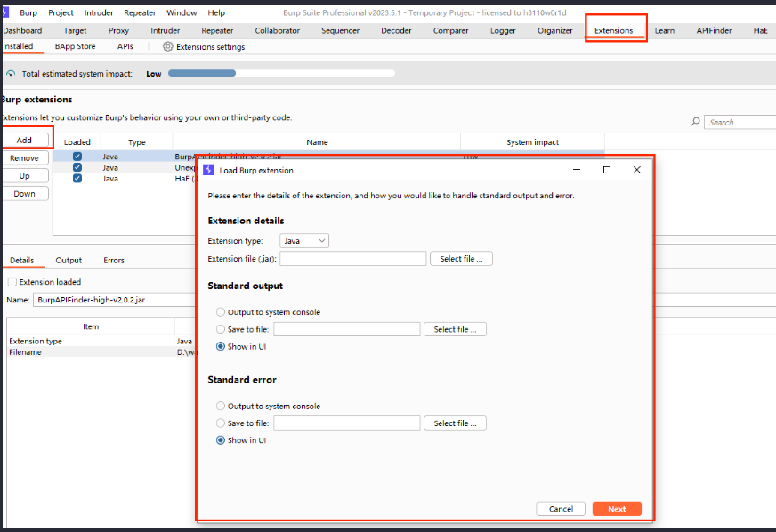
Task: Switch to the Comparer tab
Action: pyautogui.click(x=451, y=30)
